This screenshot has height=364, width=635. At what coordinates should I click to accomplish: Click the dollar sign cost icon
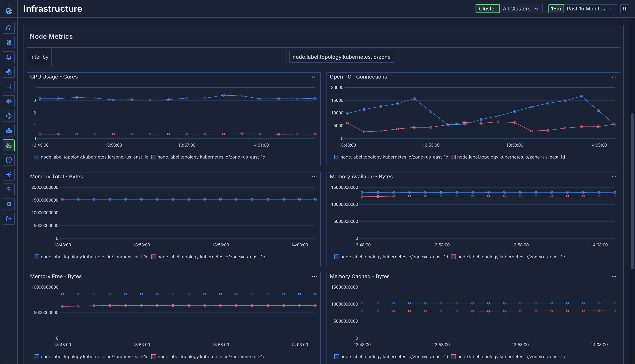(9, 190)
